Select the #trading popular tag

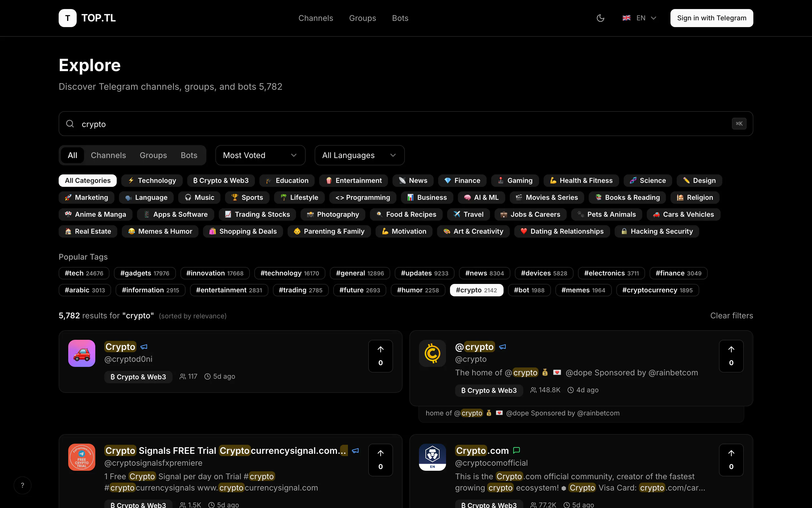(x=301, y=290)
